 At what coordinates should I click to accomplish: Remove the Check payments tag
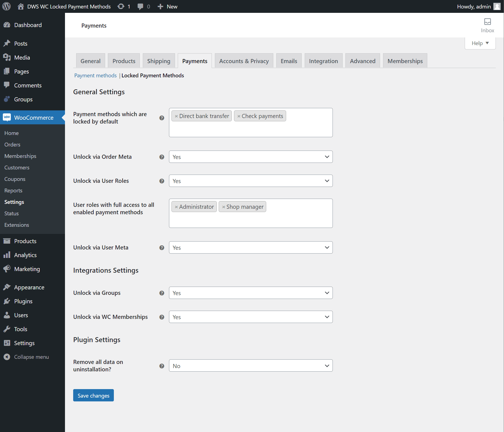[x=239, y=116]
